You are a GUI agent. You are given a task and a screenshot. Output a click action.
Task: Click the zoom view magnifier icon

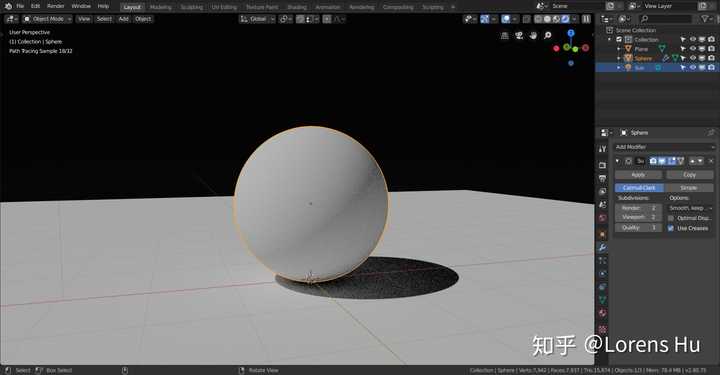pyautogui.click(x=547, y=35)
